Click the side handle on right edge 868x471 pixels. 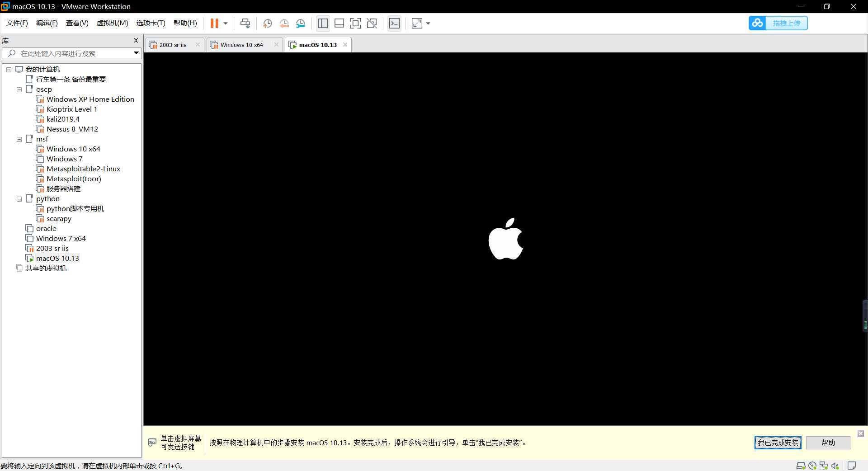865,316
